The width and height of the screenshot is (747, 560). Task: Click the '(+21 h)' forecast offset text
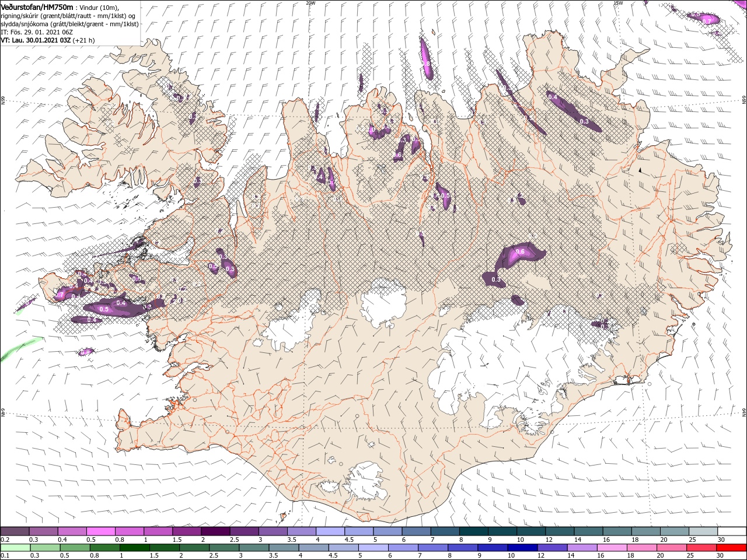pos(84,40)
